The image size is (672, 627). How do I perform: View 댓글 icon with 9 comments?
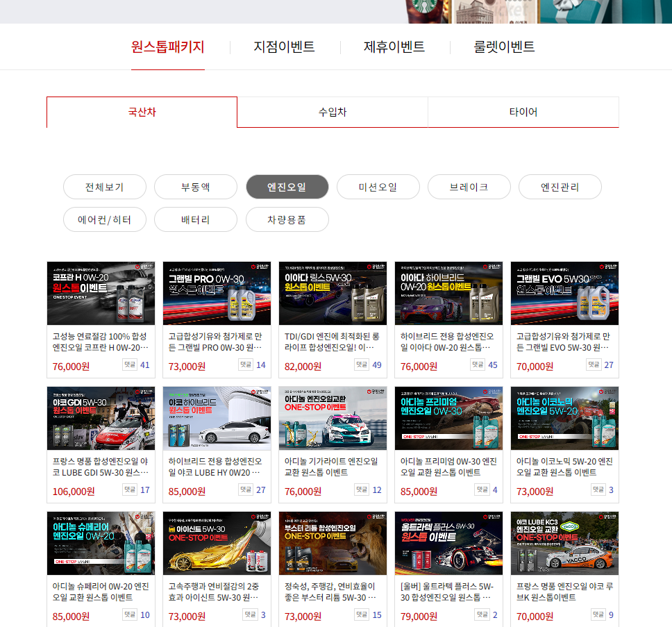click(598, 615)
